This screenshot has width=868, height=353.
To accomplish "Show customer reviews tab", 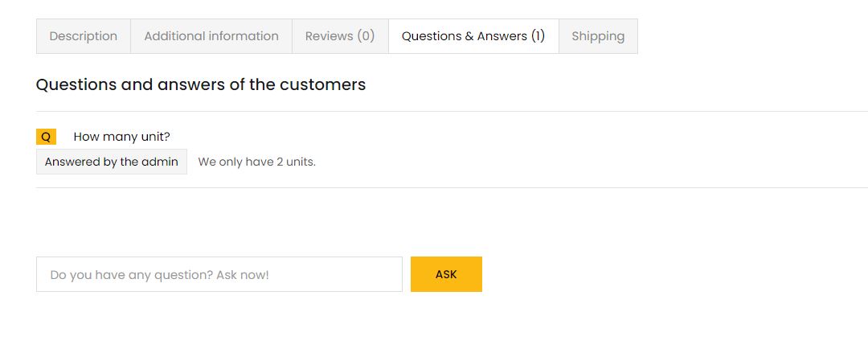I will click(x=340, y=36).
